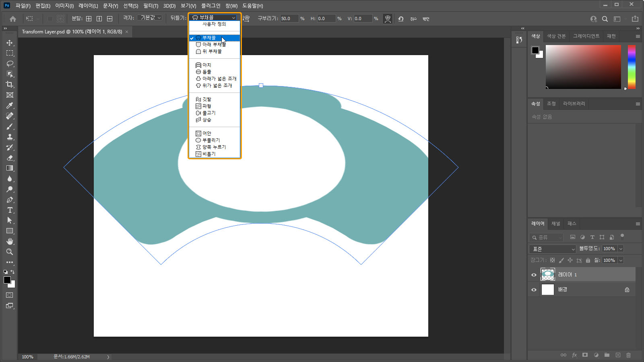Click the 구부리기 bend value field
The width and height of the screenshot is (644, 362).
click(289, 19)
